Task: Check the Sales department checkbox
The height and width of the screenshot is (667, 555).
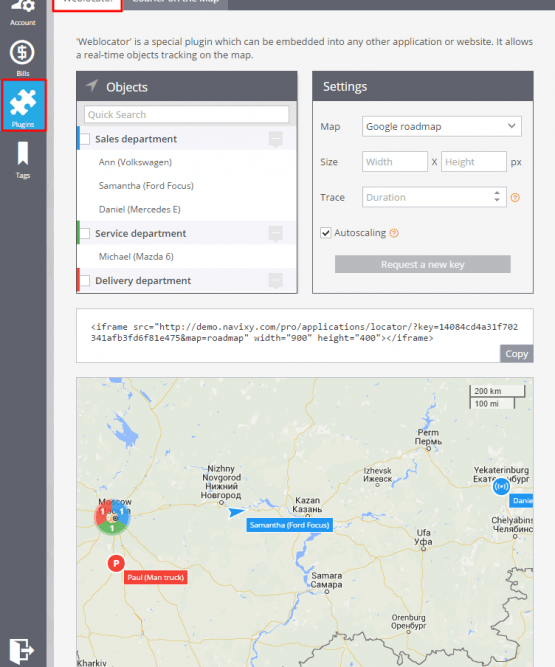Action: coord(85,139)
